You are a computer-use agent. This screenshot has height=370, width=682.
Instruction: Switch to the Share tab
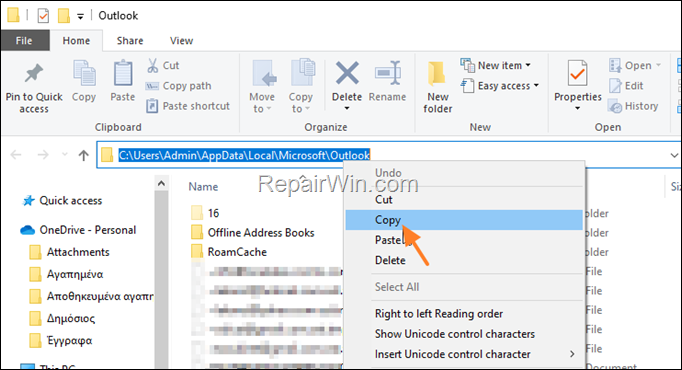[x=130, y=40]
